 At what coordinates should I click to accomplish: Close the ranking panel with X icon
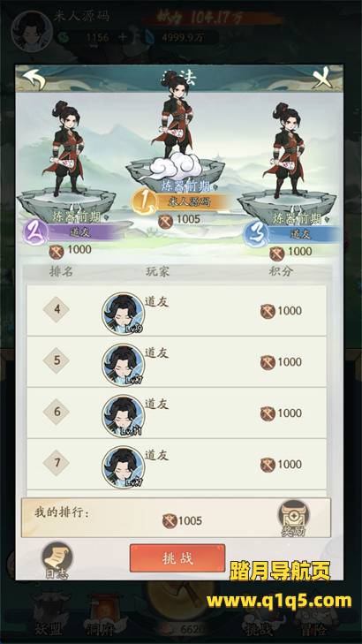pyautogui.click(x=322, y=78)
